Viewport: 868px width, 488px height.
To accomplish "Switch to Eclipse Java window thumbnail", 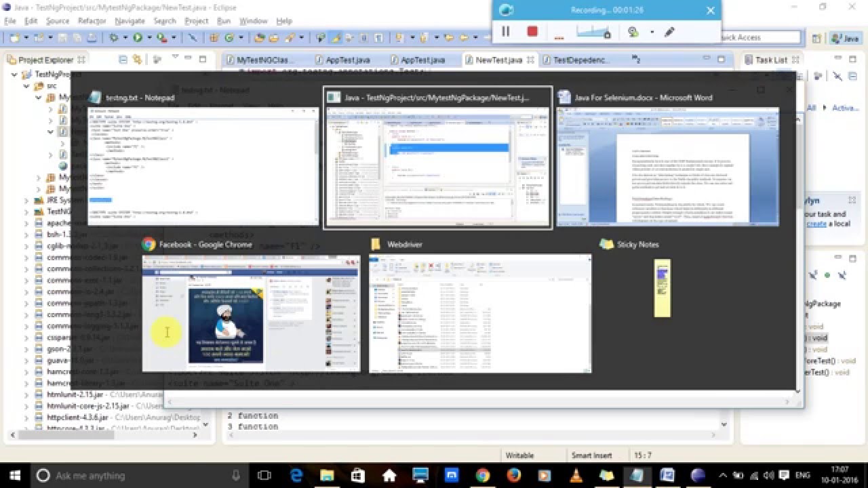I will [x=437, y=157].
